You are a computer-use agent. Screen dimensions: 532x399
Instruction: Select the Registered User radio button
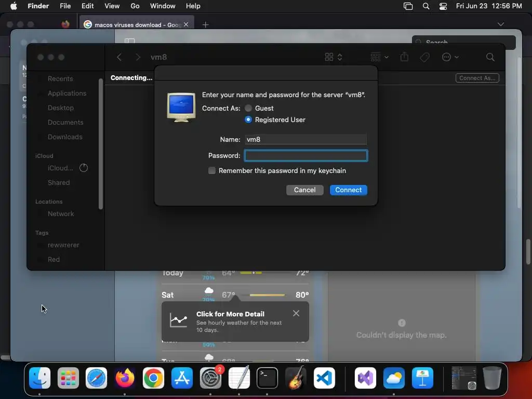tap(248, 120)
